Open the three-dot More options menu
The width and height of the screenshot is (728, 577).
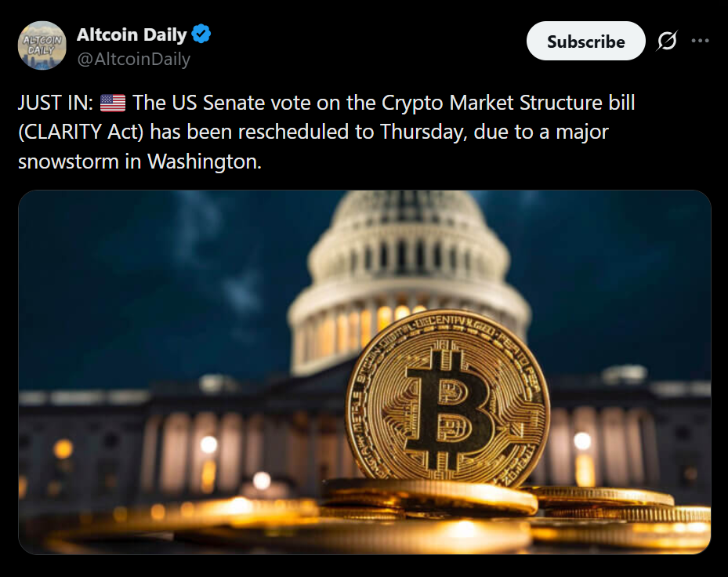[x=700, y=41]
